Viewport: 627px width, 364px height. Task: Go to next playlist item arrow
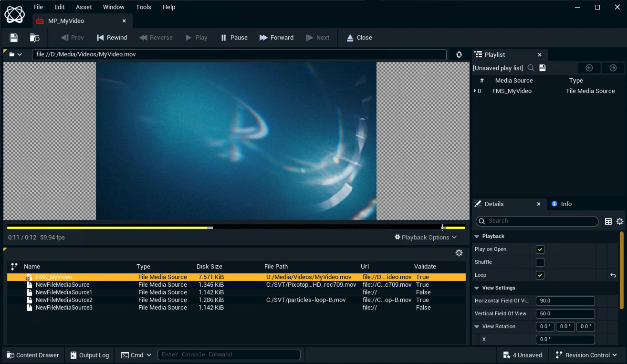[613, 68]
